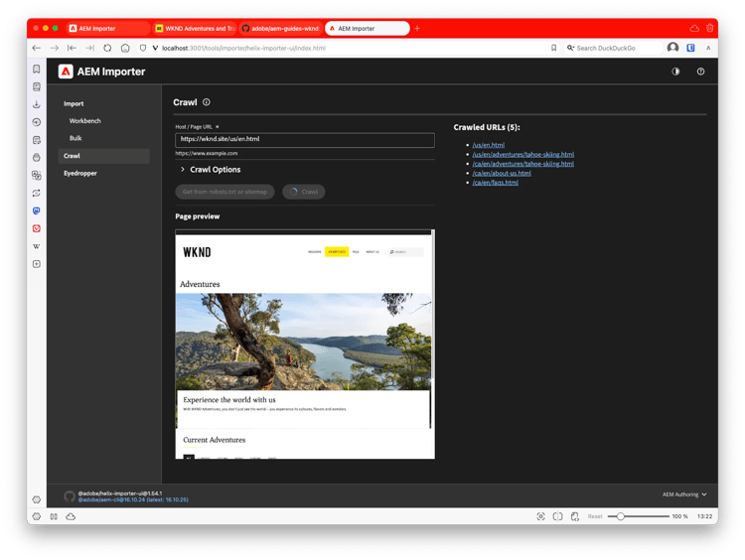The width and height of the screenshot is (745, 560).
Task: Go forward with the forward arrow
Action: 55,48
